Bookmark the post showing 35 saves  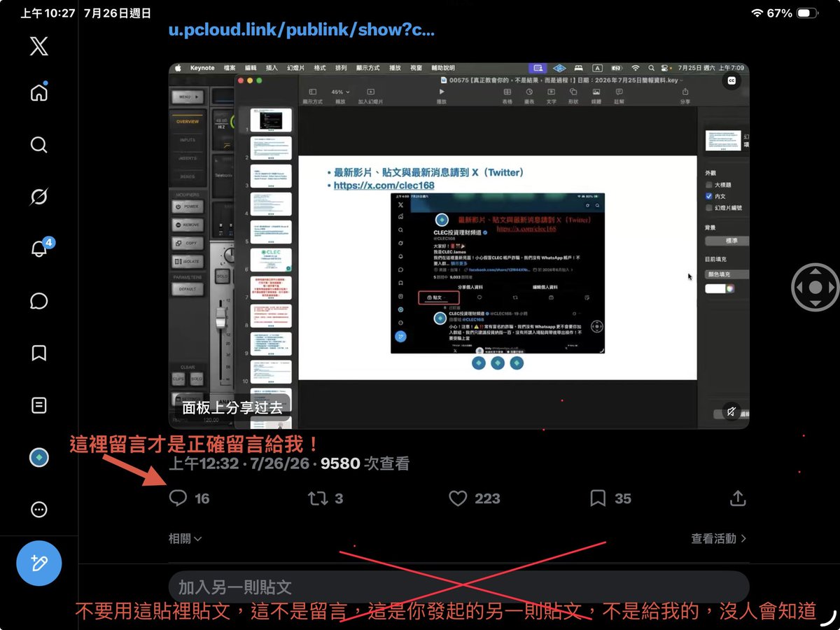click(610, 498)
